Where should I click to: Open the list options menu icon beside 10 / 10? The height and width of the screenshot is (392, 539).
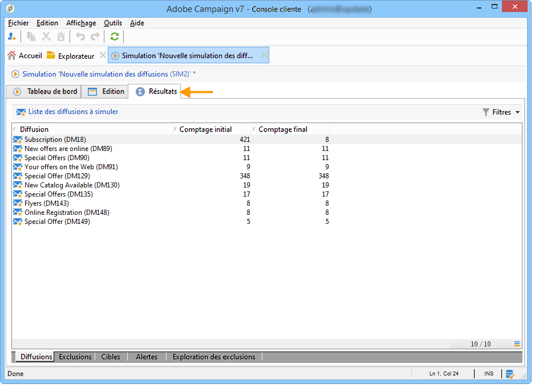point(517,344)
